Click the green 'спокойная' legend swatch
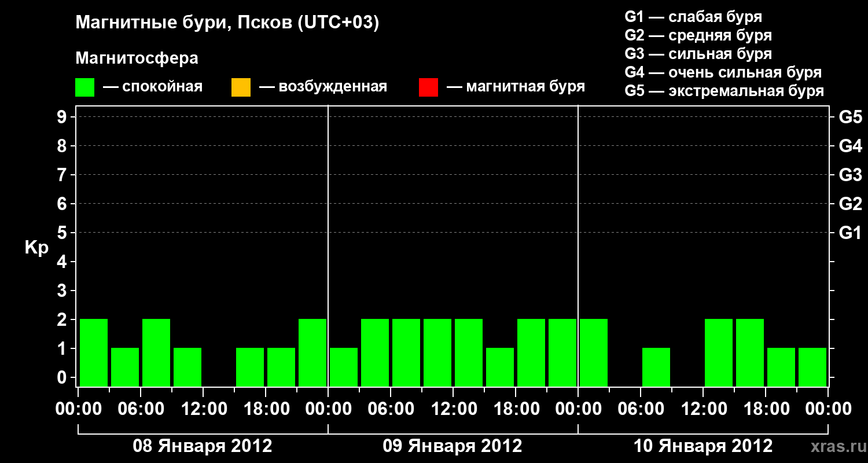 click(85, 87)
